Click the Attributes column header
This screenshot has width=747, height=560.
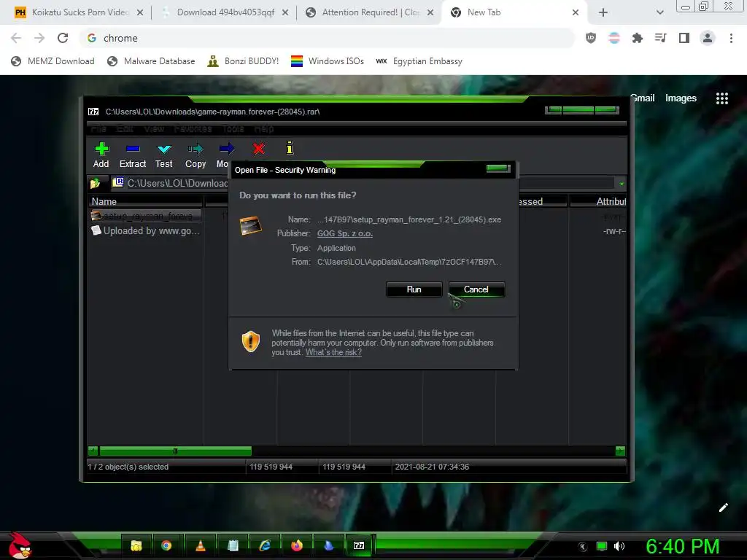pyautogui.click(x=598, y=201)
